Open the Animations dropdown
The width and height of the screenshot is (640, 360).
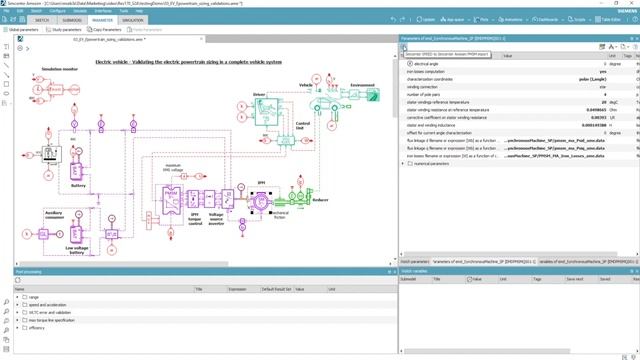click(512, 20)
